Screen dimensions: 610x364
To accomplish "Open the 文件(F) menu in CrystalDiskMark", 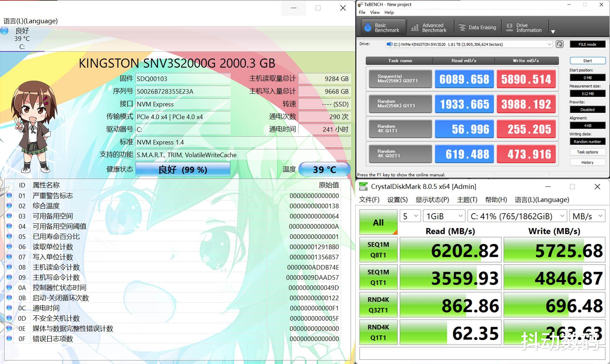I will [369, 200].
